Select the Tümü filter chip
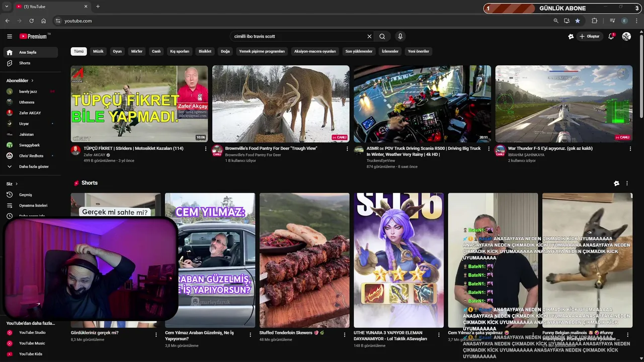This screenshot has width=644, height=362. (x=79, y=51)
